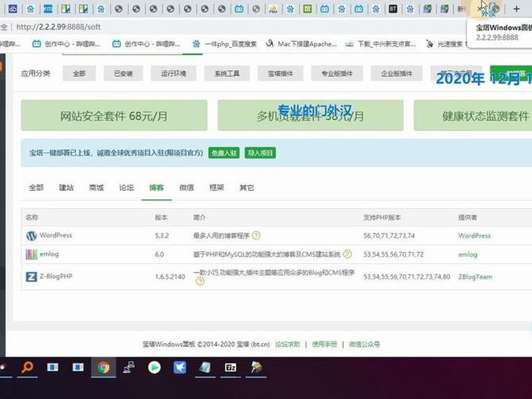The image size is (532, 399).
Task: Click the emlog colorful stripe icon
Action: [31, 254]
